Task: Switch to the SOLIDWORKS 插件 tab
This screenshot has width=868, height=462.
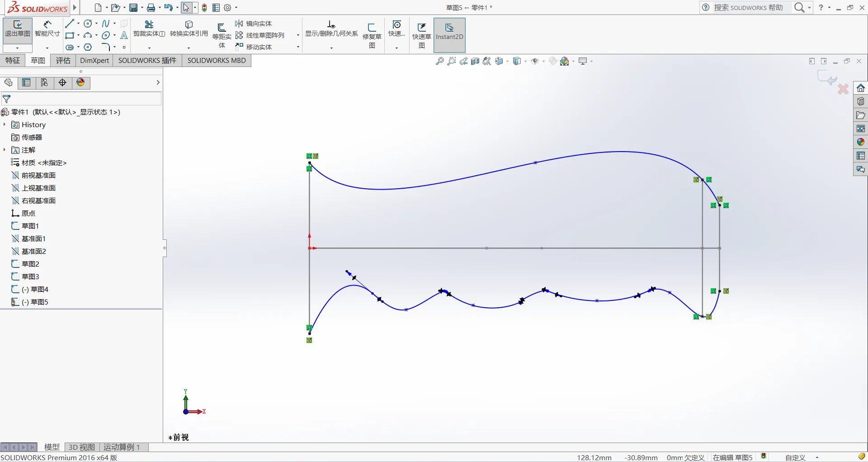Action: tap(147, 61)
